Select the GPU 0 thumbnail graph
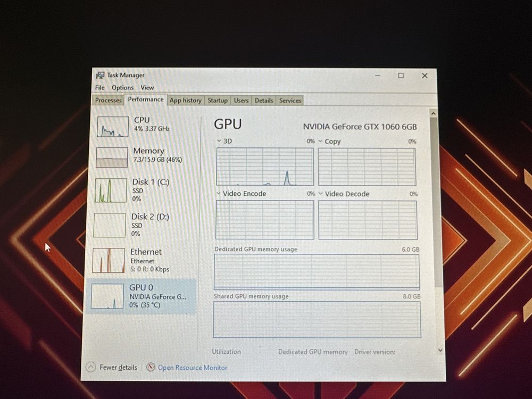Viewport: 532px width, 399px height. coord(107,296)
